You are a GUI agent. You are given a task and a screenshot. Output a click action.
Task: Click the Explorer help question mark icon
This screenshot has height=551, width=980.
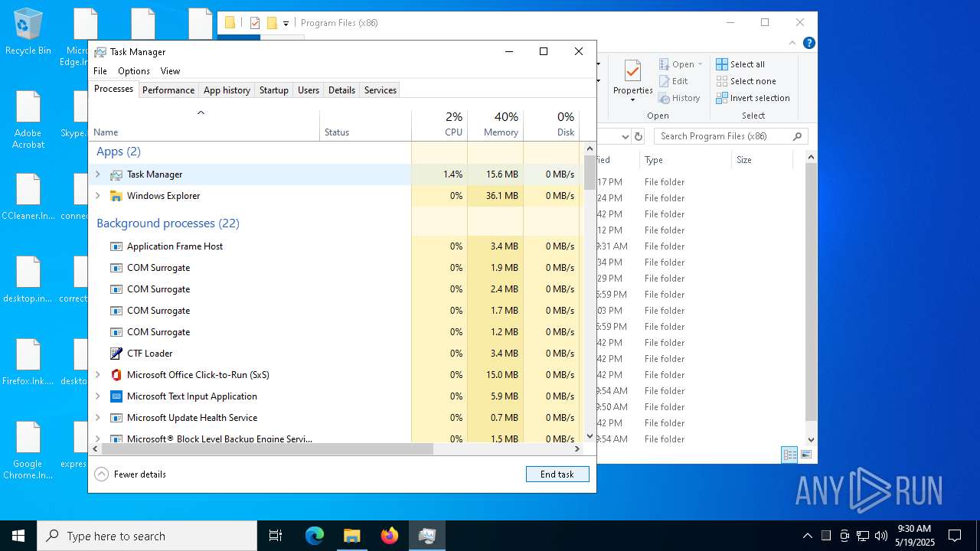click(x=808, y=43)
